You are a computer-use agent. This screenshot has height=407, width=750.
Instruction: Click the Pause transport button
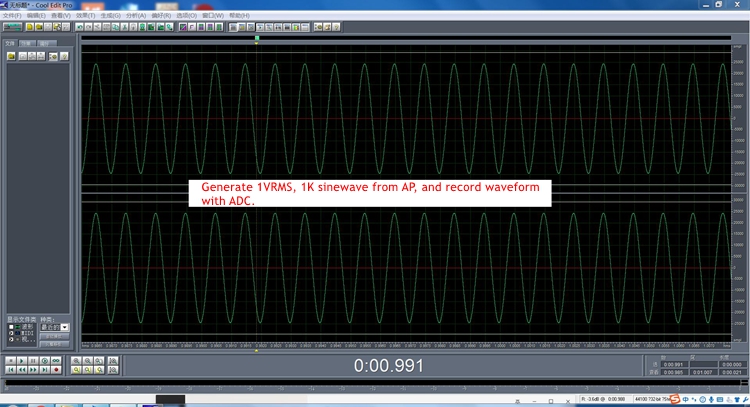tap(32, 360)
